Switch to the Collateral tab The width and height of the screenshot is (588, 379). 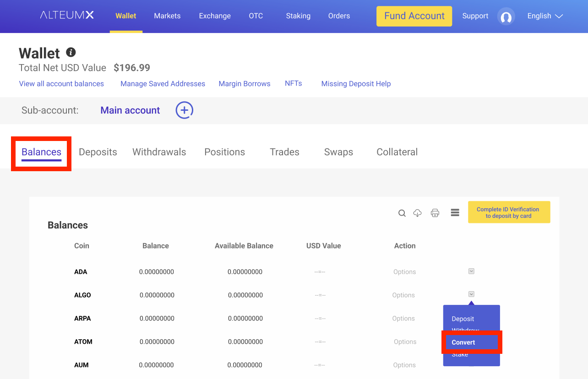397,152
